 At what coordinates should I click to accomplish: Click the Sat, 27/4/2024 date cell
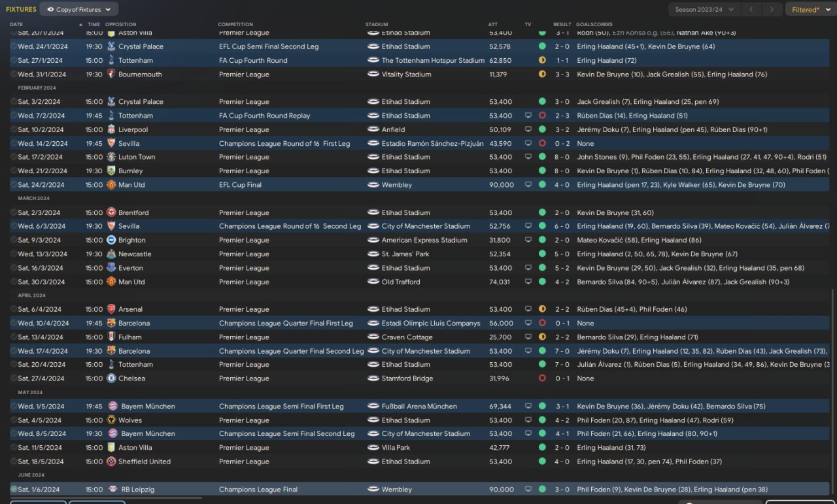click(41, 378)
